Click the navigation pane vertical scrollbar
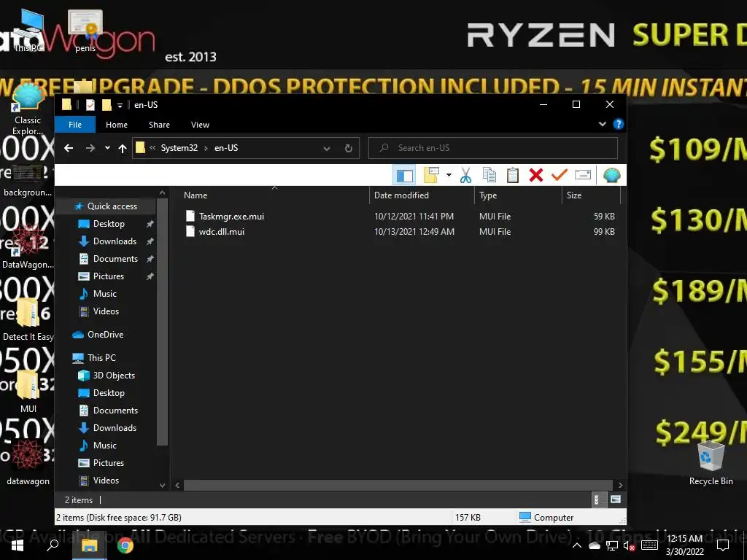The width and height of the screenshot is (747, 560). click(x=162, y=322)
